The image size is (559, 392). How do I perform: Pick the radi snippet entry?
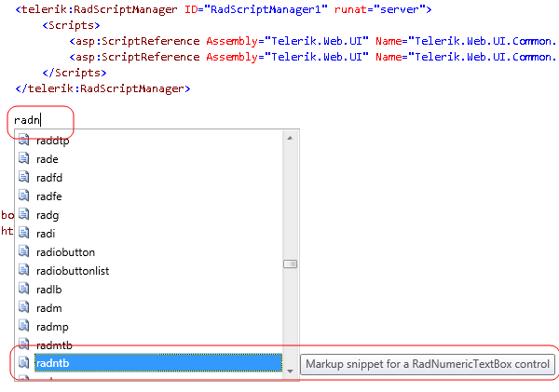[x=46, y=234]
